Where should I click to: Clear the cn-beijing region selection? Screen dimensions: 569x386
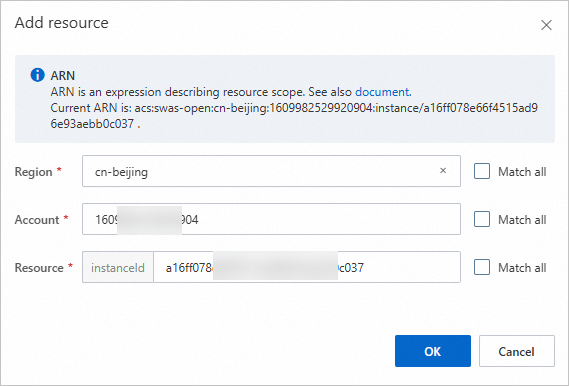point(443,171)
